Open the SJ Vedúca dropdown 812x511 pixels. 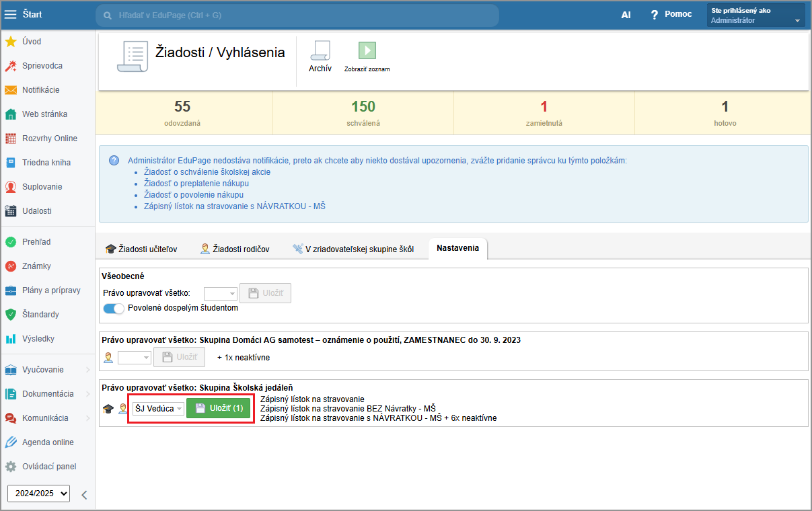159,409
